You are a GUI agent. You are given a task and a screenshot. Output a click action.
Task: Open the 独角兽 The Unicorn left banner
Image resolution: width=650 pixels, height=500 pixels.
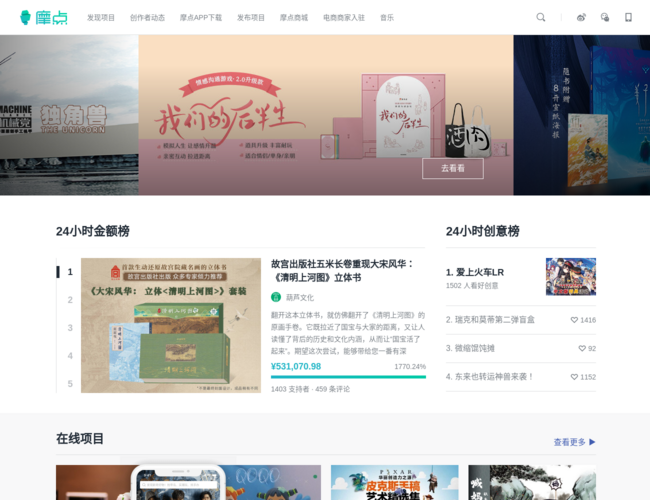pos(69,115)
